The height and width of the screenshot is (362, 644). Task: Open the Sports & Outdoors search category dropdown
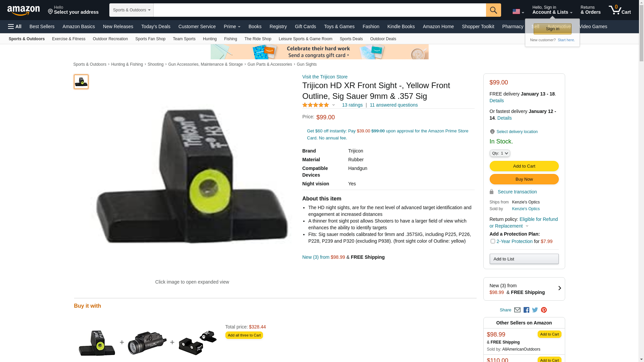pyautogui.click(x=131, y=10)
